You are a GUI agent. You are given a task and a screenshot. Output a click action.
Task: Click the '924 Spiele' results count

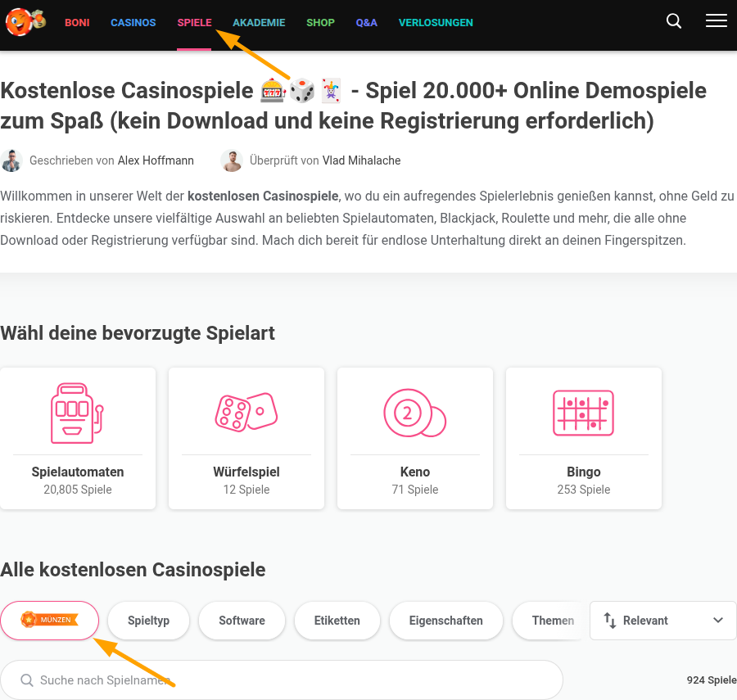pyautogui.click(x=712, y=680)
